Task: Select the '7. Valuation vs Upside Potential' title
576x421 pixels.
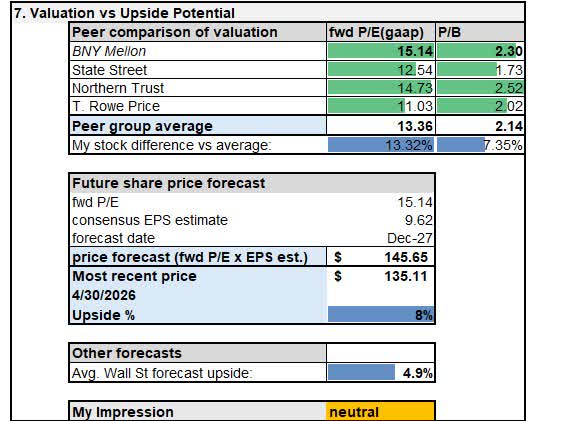Action: (125, 13)
